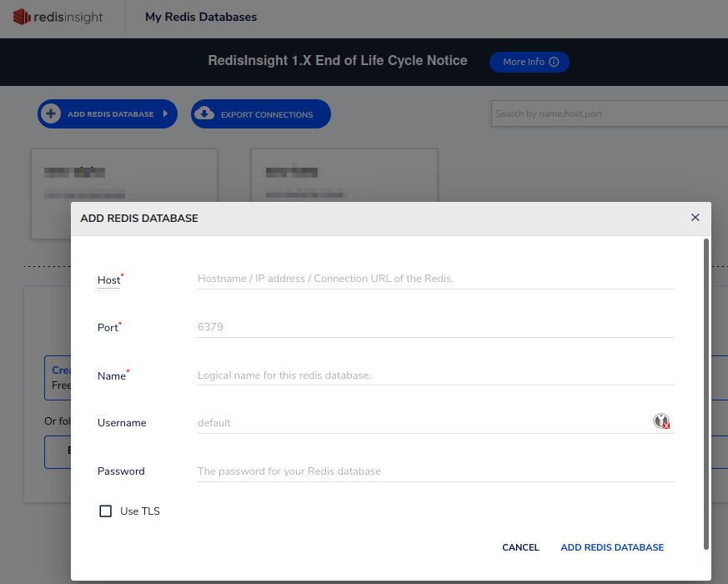Click the plus icon on ADD REDIS DATABASE
This screenshot has width=728, height=584.
pyautogui.click(x=52, y=113)
